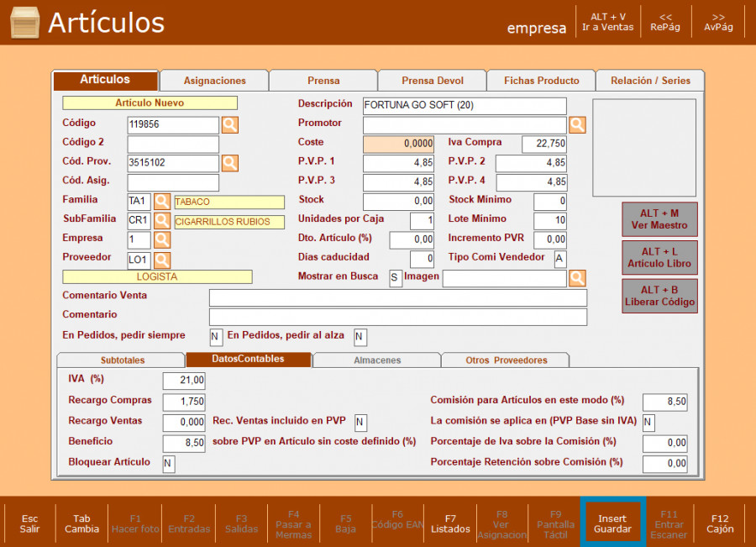The width and height of the screenshot is (756, 547).
Task: Toggle the Bloquear Artículo N box
Action: pos(169,464)
